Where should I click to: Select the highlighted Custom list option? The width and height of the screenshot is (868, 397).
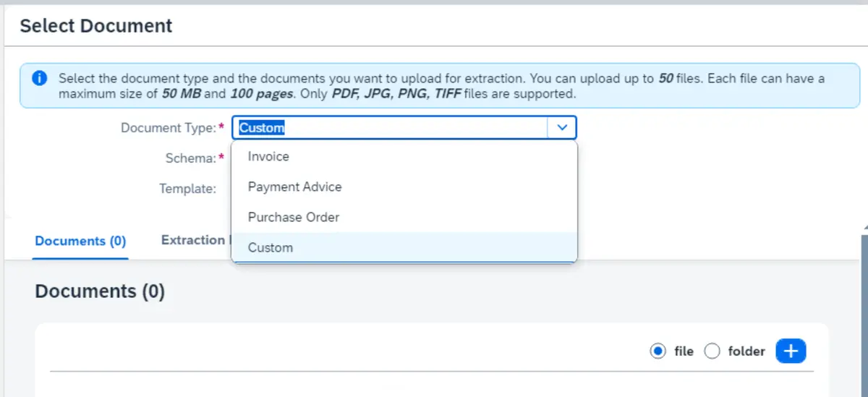(x=271, y=247)
